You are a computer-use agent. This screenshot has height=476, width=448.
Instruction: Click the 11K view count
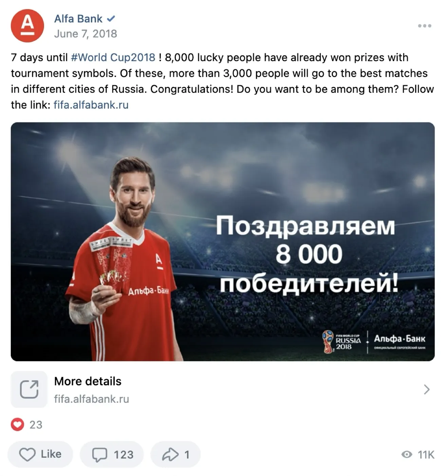[426, 455]
